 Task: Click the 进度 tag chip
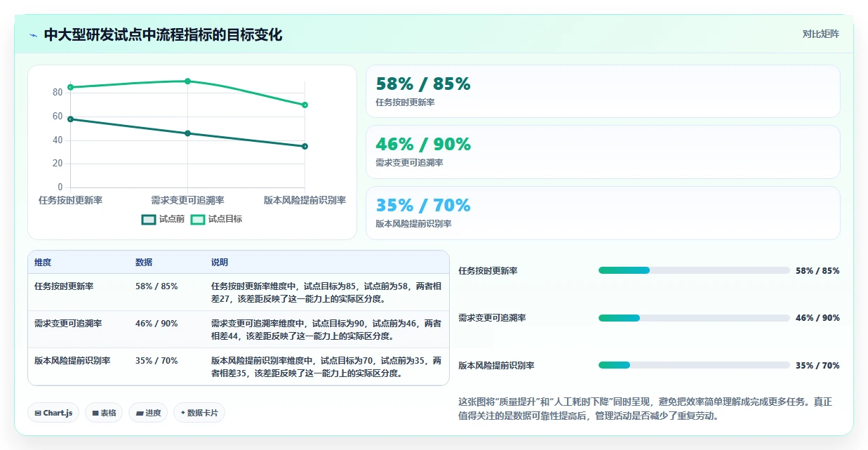(x=148, y=413)
